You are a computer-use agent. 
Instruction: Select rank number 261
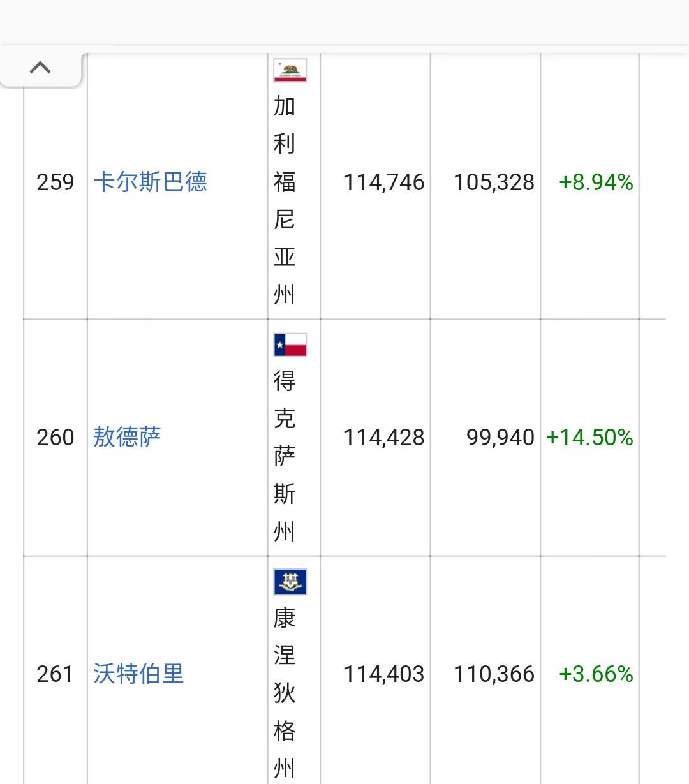click(x=56, y=674)
